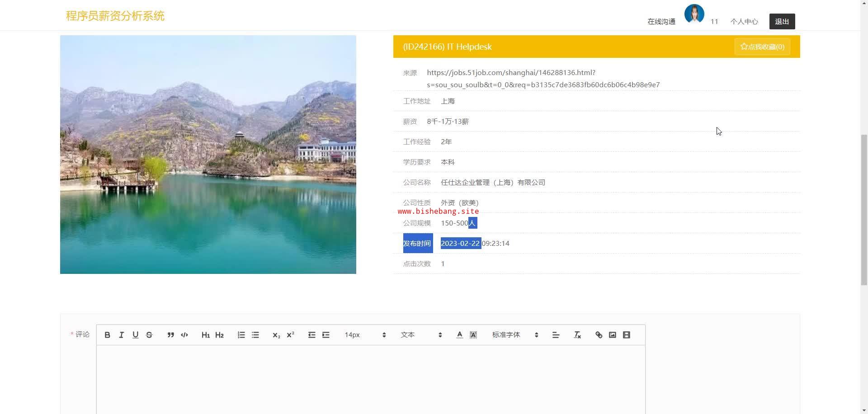Insert a code block in comment
Image resolution: width=868 pixels, height=414 pixels.
coord(184,335)
